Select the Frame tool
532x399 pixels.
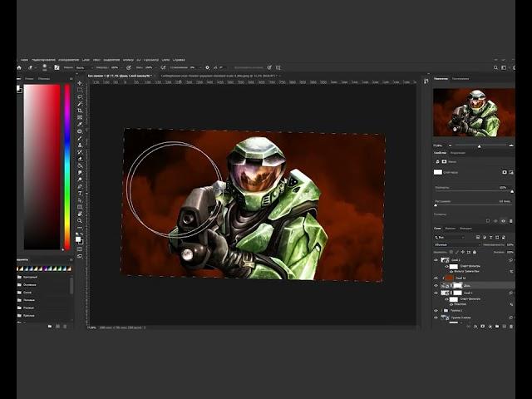[x=80, y=117]
